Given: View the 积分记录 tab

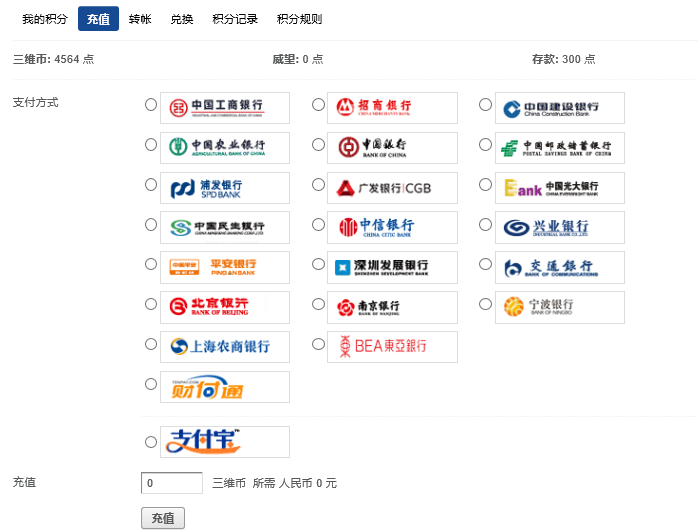Looking at the screenshot, I should tap(235, 19).
